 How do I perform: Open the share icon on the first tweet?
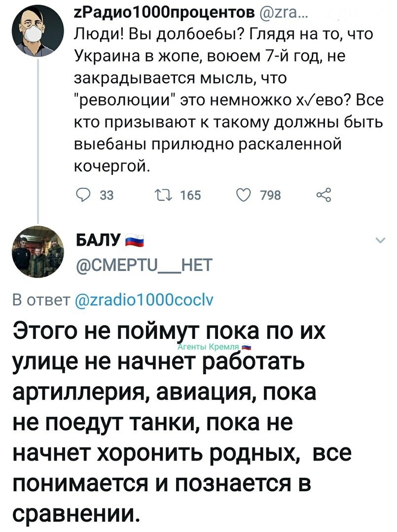pyautogui.click(x=323, y=195)
